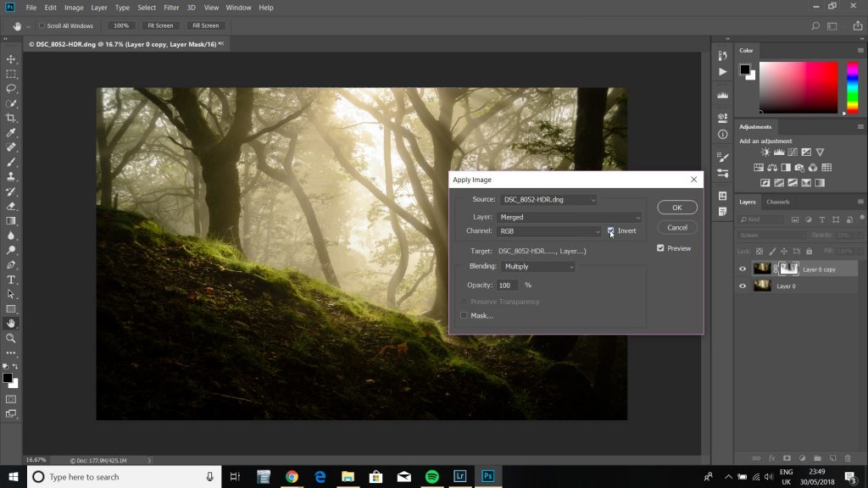
Task: Select the Zoom tool in toolbar
Action: tap(11, 338)
